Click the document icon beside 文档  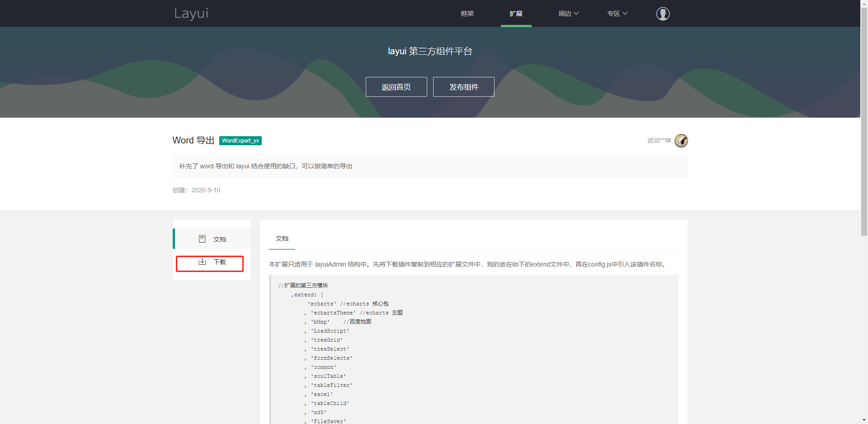click(x=202, y=238)
